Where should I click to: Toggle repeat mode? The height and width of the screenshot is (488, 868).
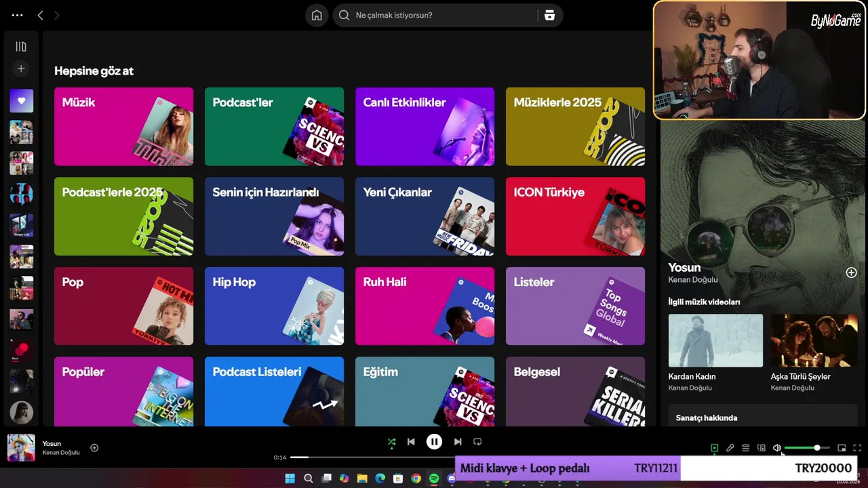477,442
